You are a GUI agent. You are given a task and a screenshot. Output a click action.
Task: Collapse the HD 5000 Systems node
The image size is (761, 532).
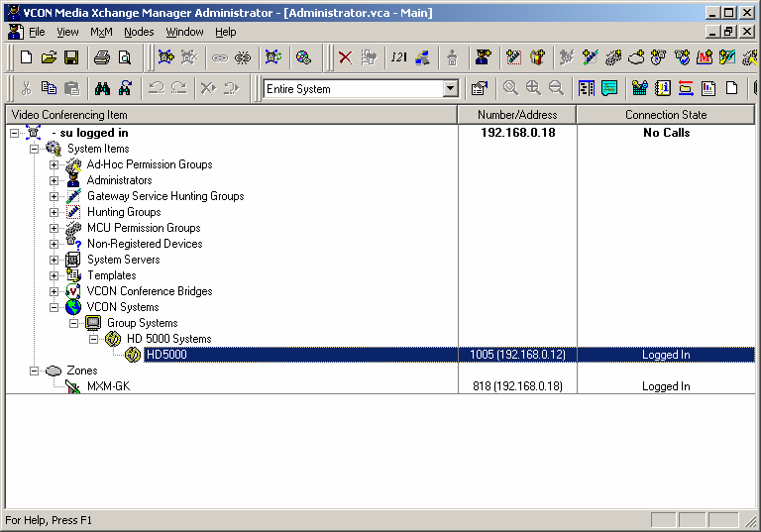pos(94,339)
